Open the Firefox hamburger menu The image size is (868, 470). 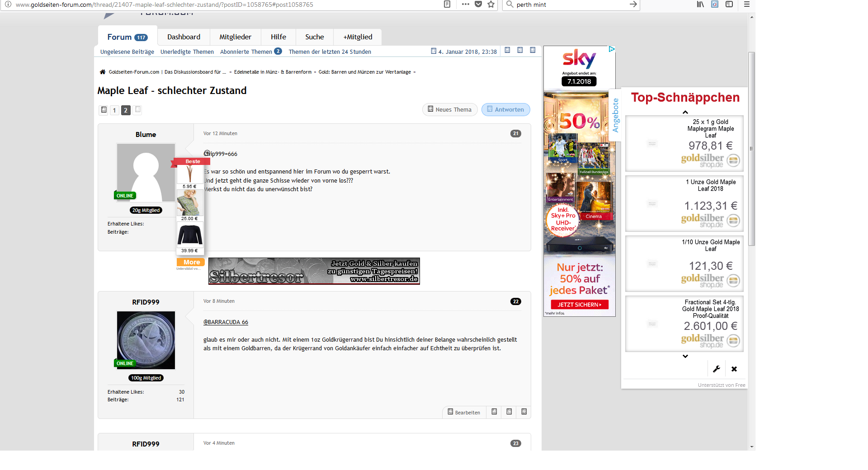pyautogui.click(x=747, y=5)
